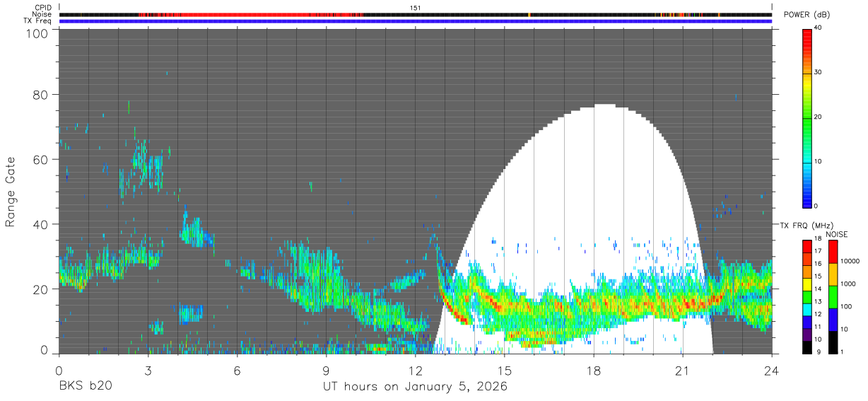
Task: Select UT hour tick label 6
Action: pos(237,370)
